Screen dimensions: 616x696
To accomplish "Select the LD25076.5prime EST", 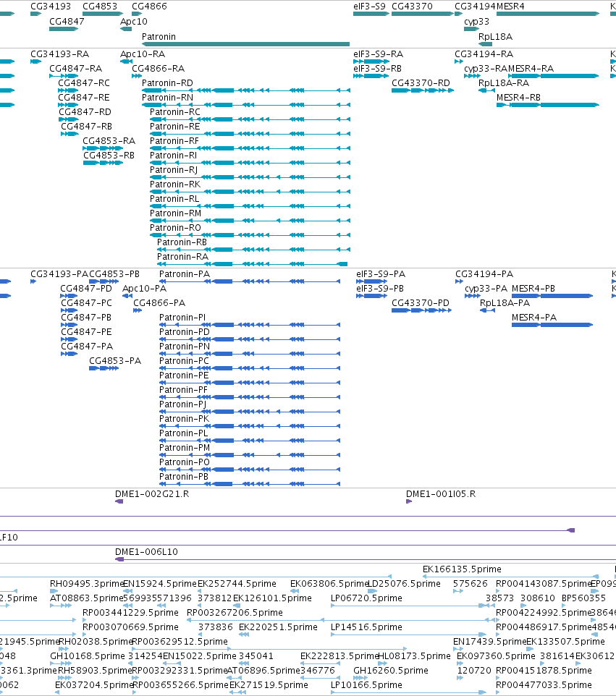I will 373,591.
